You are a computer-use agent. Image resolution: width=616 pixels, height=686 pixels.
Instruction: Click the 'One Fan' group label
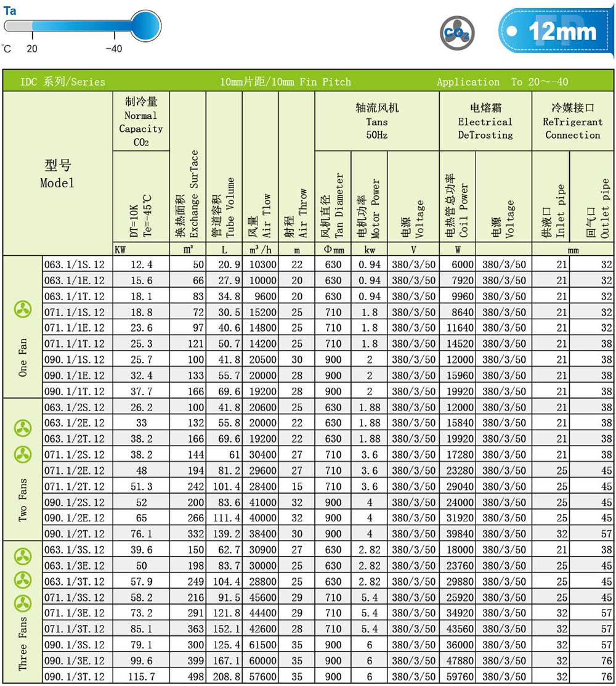pyautogui.click(x=23, y=357)
